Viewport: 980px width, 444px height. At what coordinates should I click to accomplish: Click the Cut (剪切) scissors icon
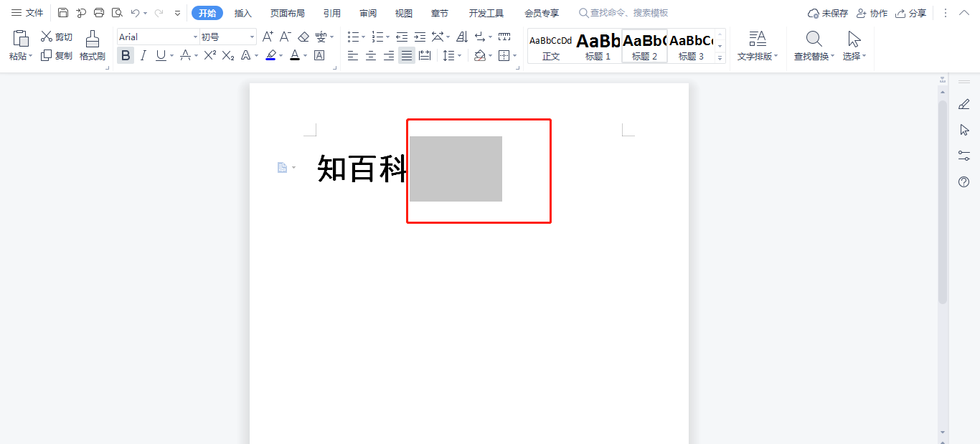tap(47, 37)
